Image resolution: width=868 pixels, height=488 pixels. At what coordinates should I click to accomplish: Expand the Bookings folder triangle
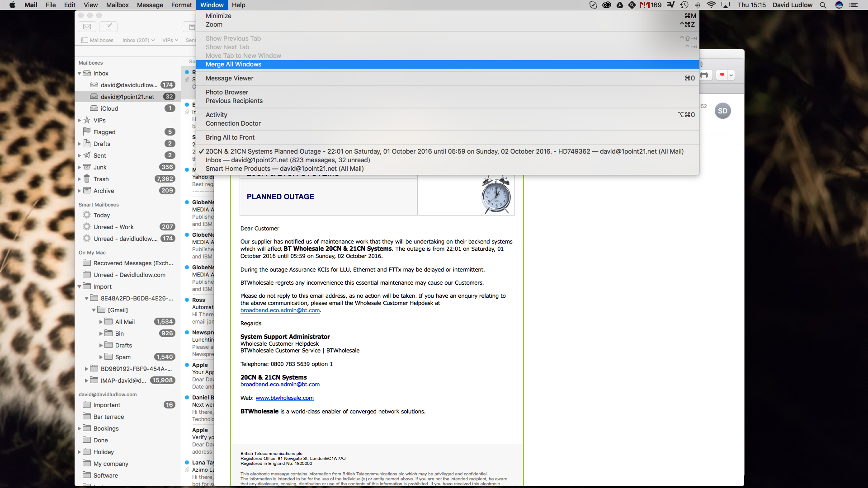point(80,428)
